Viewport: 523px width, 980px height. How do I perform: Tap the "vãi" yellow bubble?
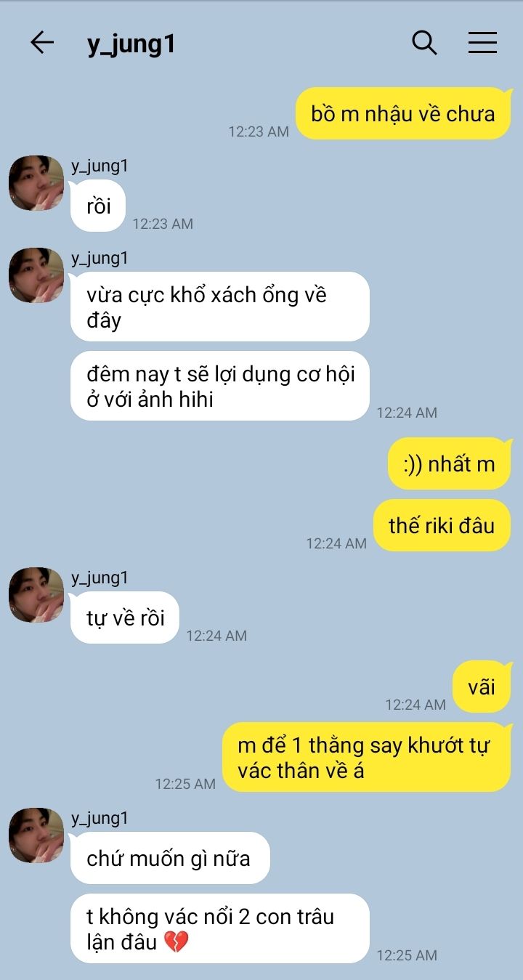coord(482,687)
